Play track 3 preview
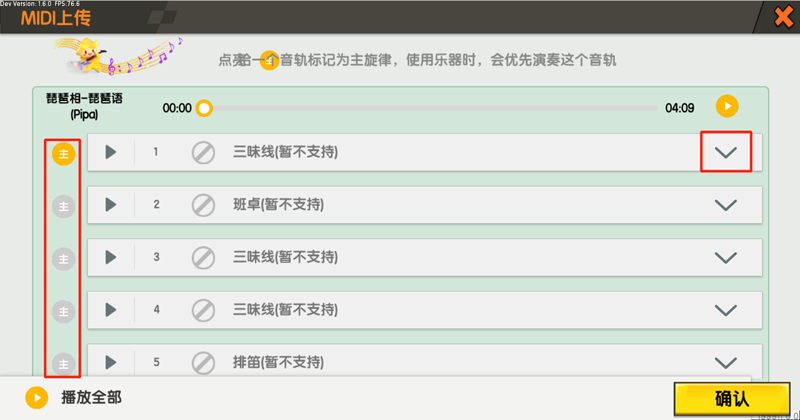The width and height of the screenshot is (800, 420). [111, 257]
